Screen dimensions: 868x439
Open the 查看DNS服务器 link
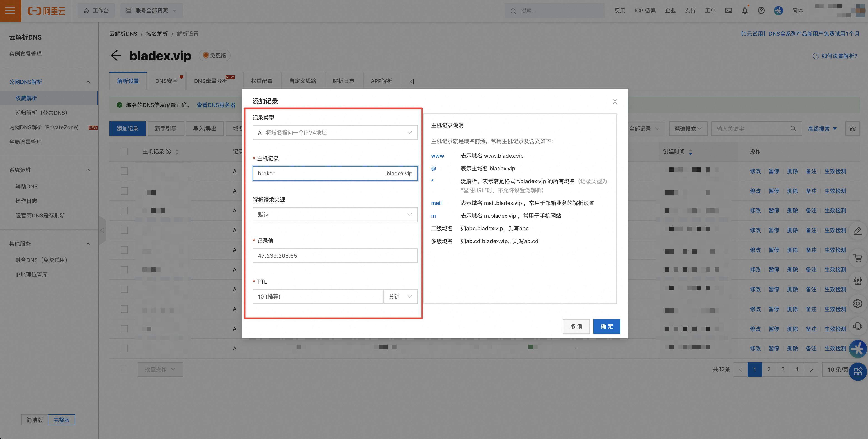pyautogui.click(x=216, y=105)
